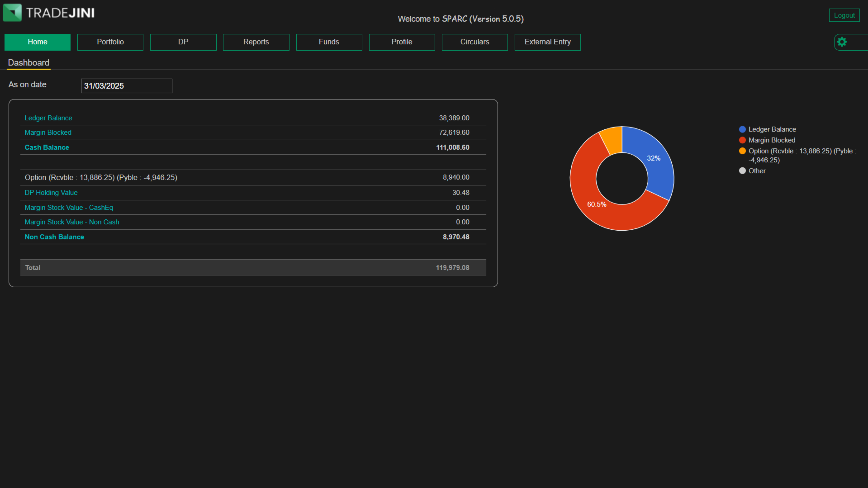Click the orange Option legend dot
This screenshot has height=488, width=868.
pos(742,151)
